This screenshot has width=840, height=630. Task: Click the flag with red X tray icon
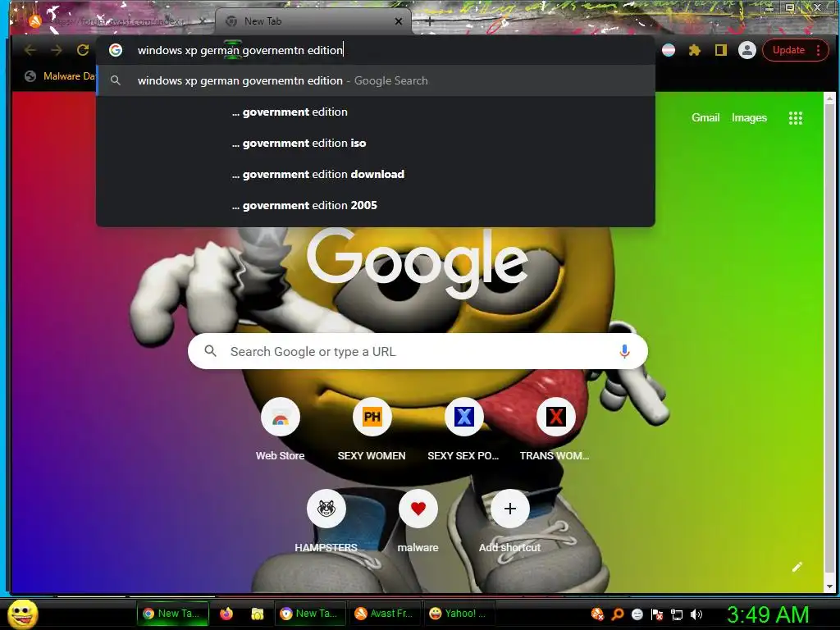pos(657,614)
